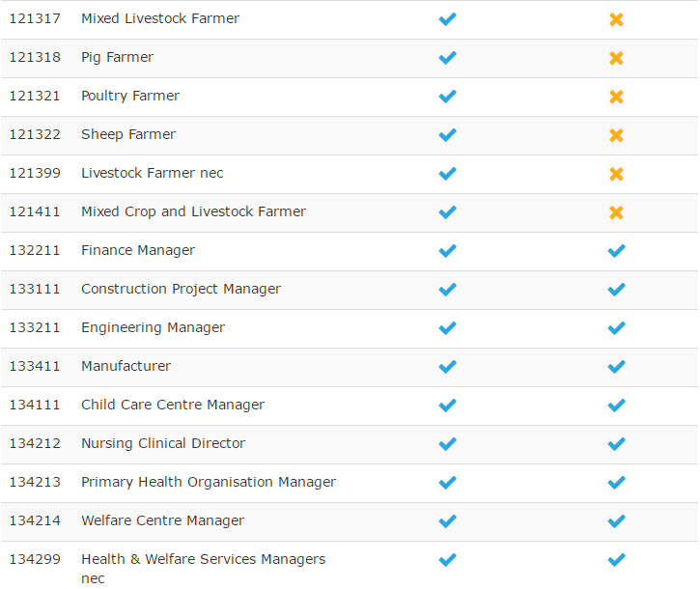The height and width of the screenshot is (589, 700).
Task: Click the blue checkmark in Pig Farmer row
Action: coord(447,58)
